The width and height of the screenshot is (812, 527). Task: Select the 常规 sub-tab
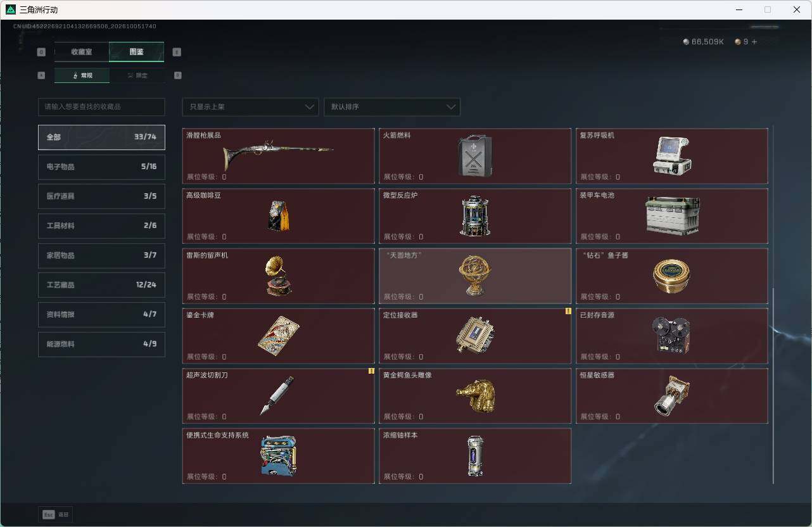(82, 75)
